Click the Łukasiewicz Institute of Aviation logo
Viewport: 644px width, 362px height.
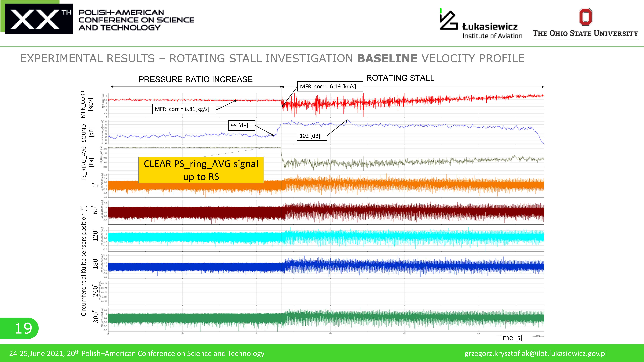pos(481,24)
